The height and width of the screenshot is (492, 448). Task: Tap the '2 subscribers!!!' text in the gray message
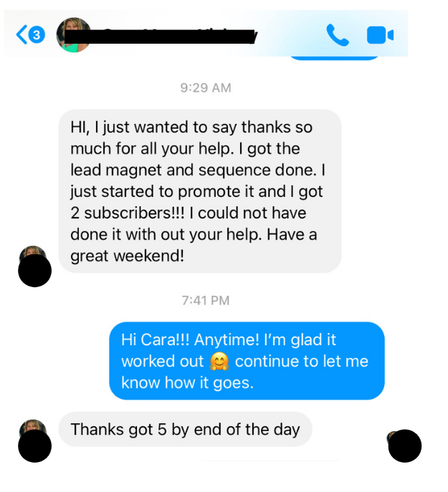[x=128, y=213]
